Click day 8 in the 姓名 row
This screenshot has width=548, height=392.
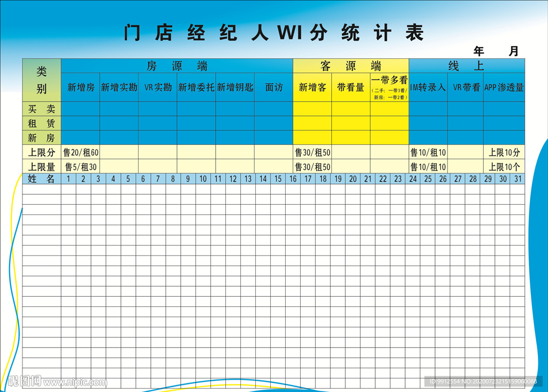[173, 179]
